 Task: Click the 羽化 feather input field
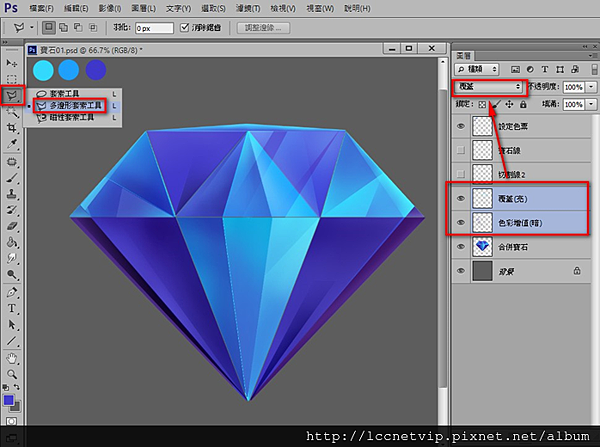pyautogui.click(x=153, y=28)
